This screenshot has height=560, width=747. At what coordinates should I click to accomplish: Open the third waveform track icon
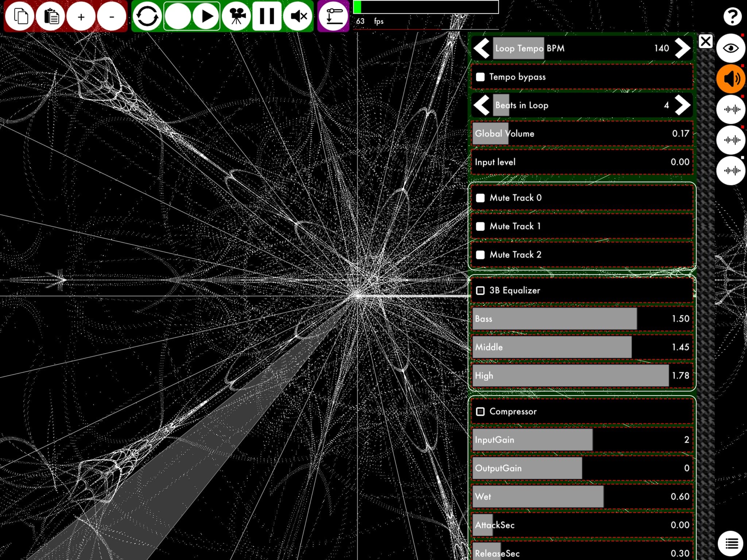(x=731, y=171)
